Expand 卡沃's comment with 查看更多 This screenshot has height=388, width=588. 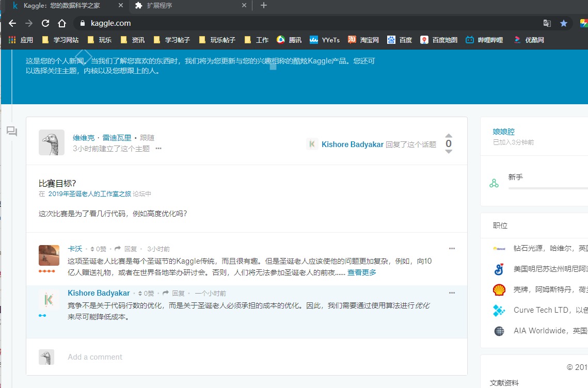click(x=361, y=272)
